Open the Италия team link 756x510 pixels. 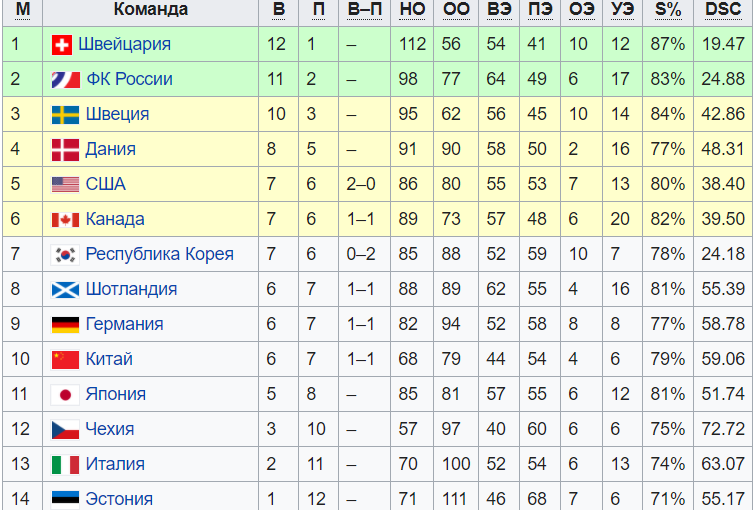115,464
